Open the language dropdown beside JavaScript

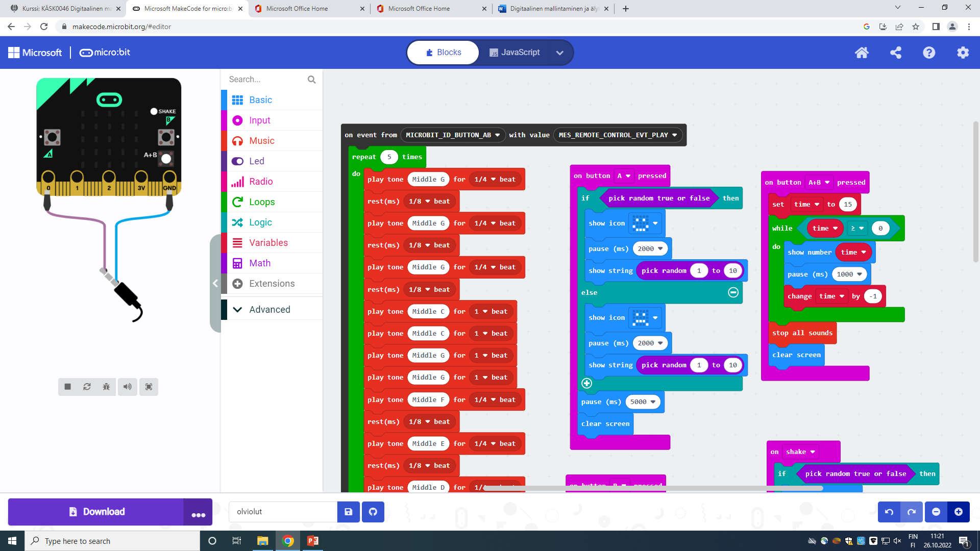(560, 53)
